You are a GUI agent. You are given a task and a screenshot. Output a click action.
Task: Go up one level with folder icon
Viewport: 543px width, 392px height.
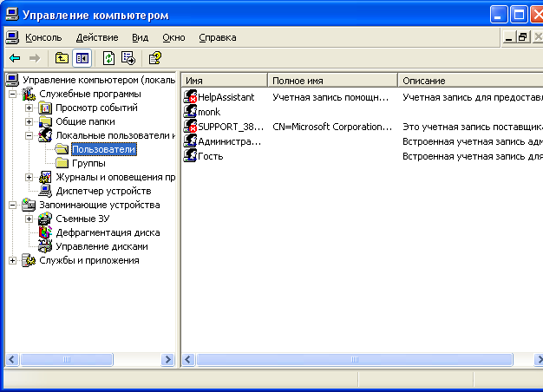(x=62, y=58)
